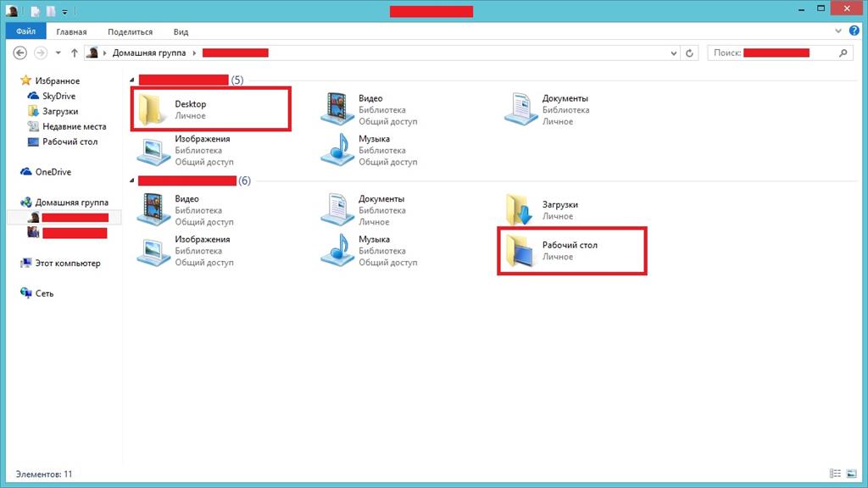Open the Help question mark icon
The height and width of the screenshot is (488, 868).
click(x=854, y=31)
